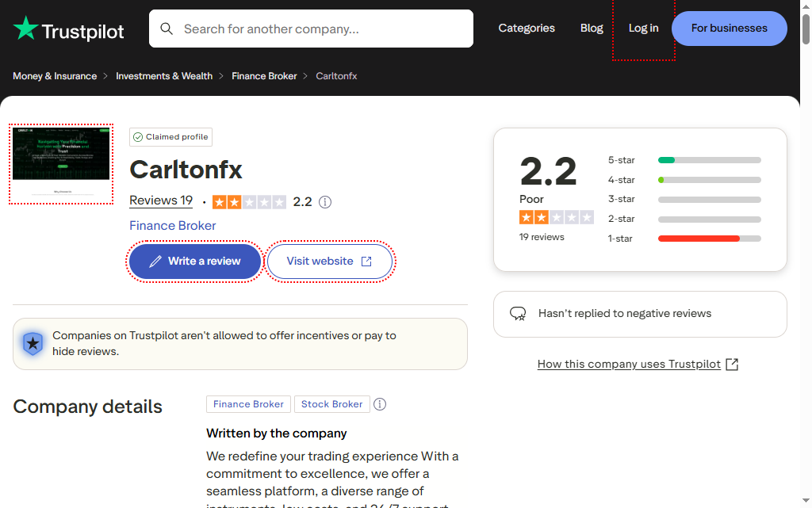Click the search magnifier icon

167,29
